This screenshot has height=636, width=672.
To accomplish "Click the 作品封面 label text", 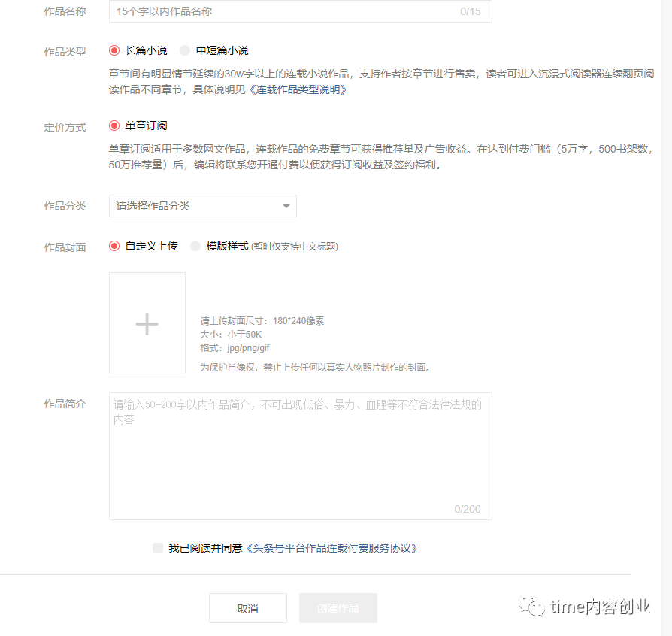I will 65,247.
